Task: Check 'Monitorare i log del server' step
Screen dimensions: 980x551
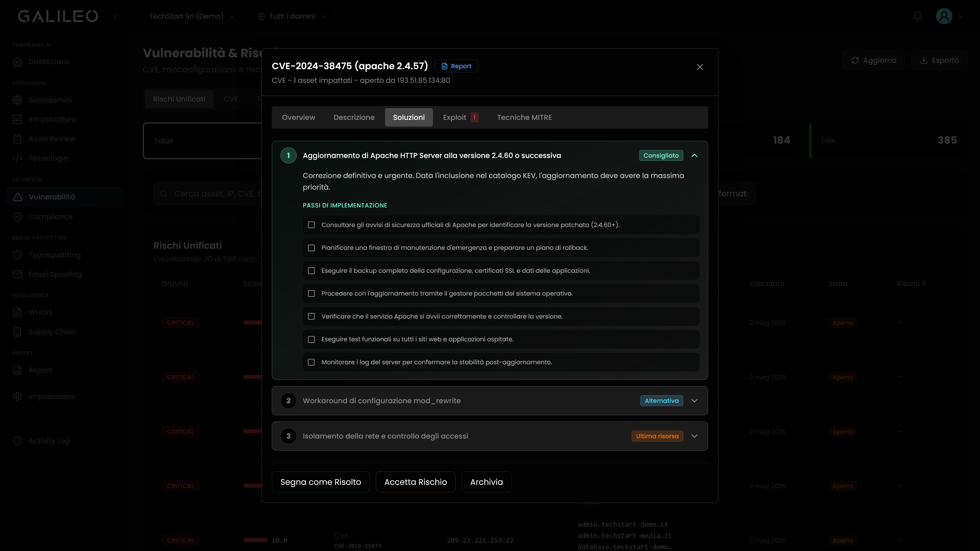Action: [x=311, y=362]
